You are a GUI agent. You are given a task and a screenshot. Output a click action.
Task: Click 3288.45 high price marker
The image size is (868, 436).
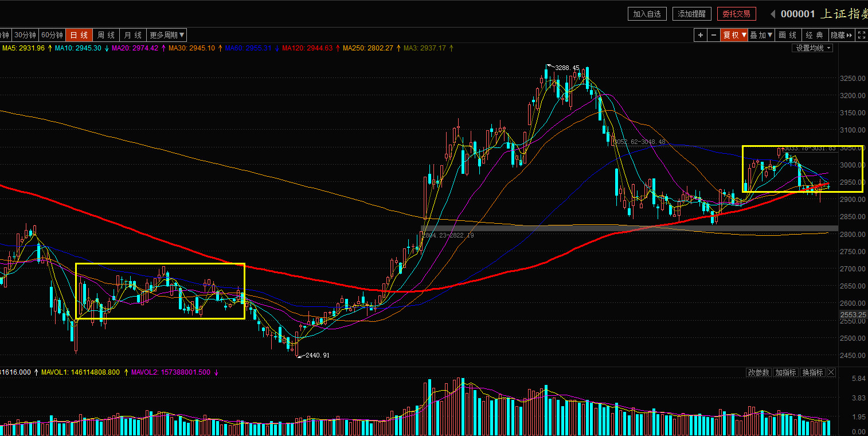[x=567, y=68]
